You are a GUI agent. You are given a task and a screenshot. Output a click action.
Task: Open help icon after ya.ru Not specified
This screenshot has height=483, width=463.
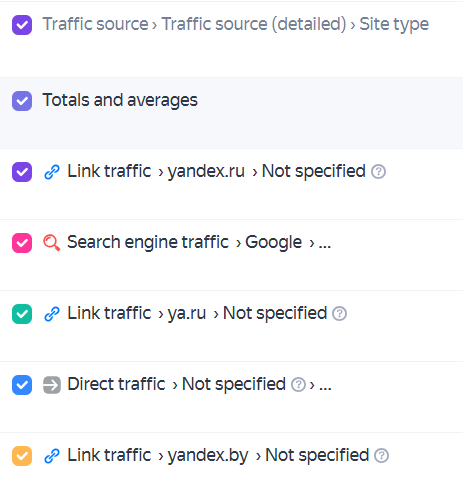[x=339, y=314]
